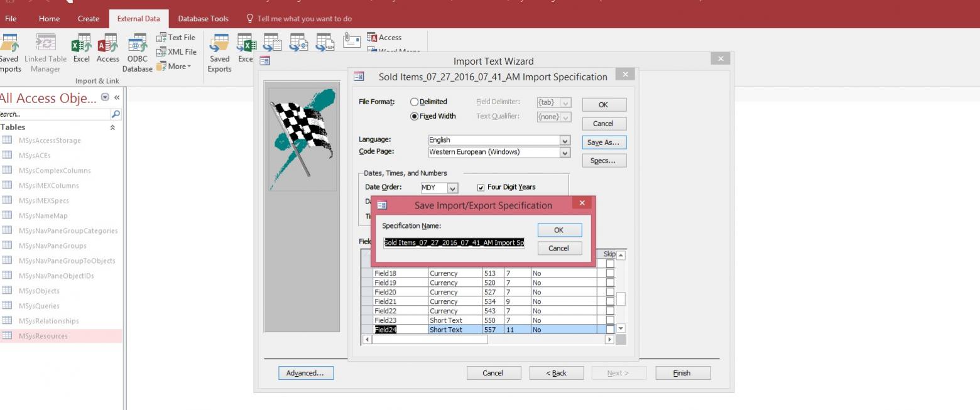Image resolution: width=980 pixels, height=410 pixels.
Task: Click the Specification Name text field
Action: (454, 243)
